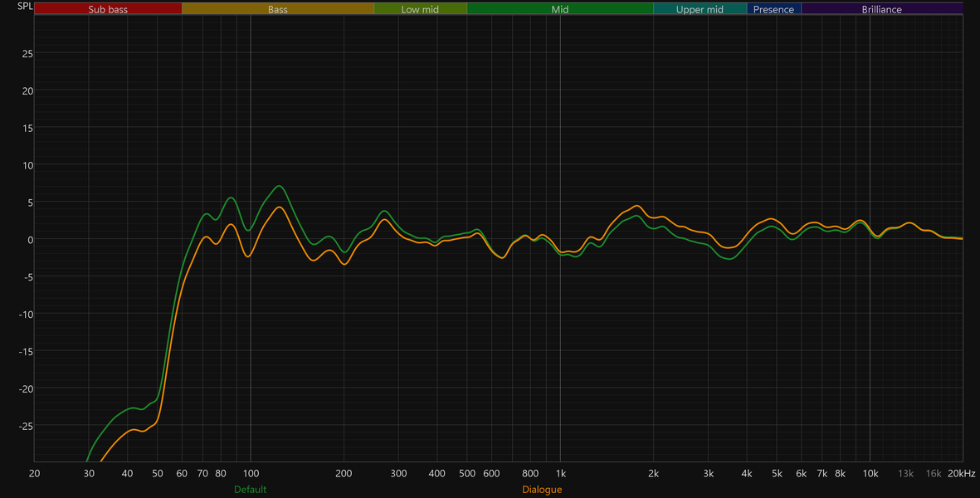Click the -25 dB level axis label
The image size is (980, 498).
(26, 426)
